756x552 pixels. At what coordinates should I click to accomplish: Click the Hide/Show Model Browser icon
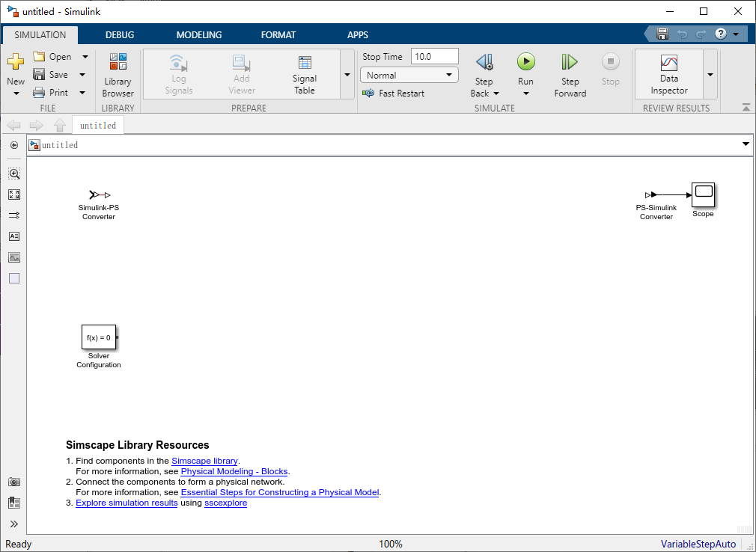point(14,145)
